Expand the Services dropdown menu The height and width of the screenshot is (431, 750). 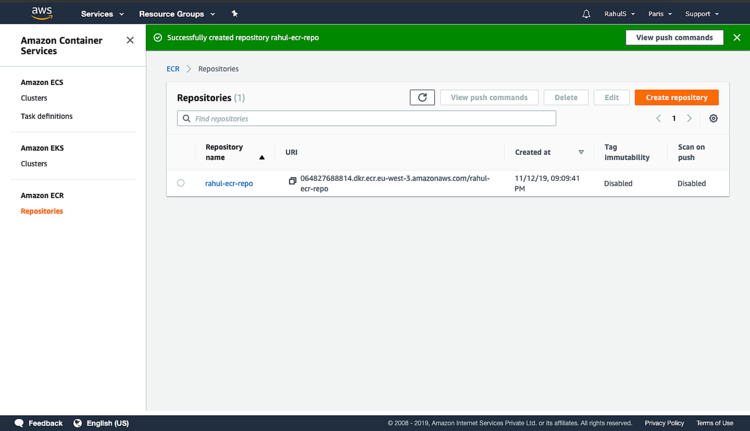pos(102,14)
